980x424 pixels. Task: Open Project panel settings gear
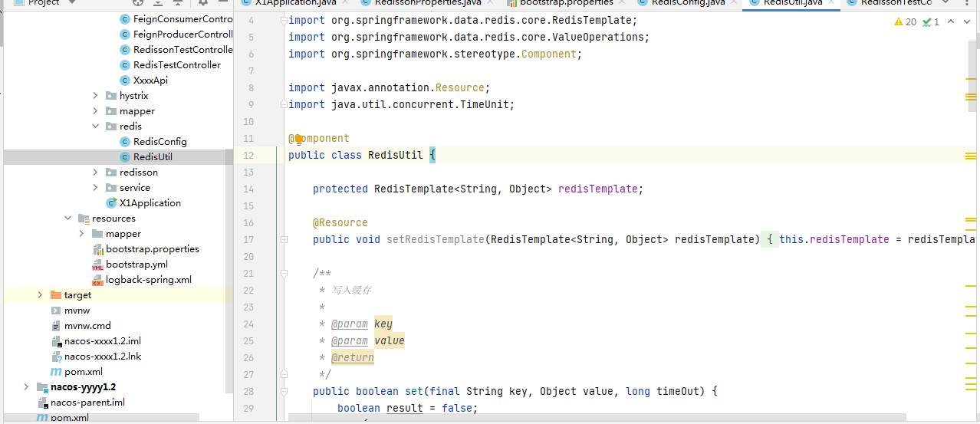pos(203,3)
